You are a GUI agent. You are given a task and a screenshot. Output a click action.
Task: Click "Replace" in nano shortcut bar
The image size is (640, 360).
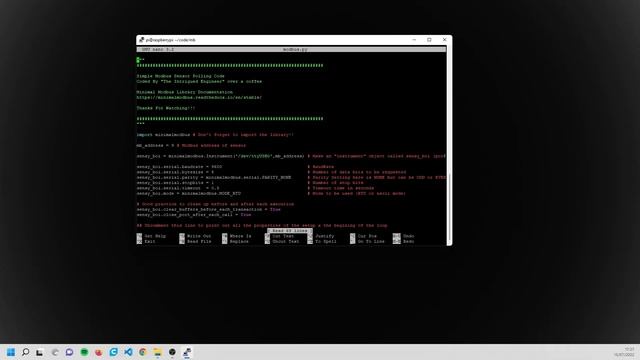click(239, 241)
